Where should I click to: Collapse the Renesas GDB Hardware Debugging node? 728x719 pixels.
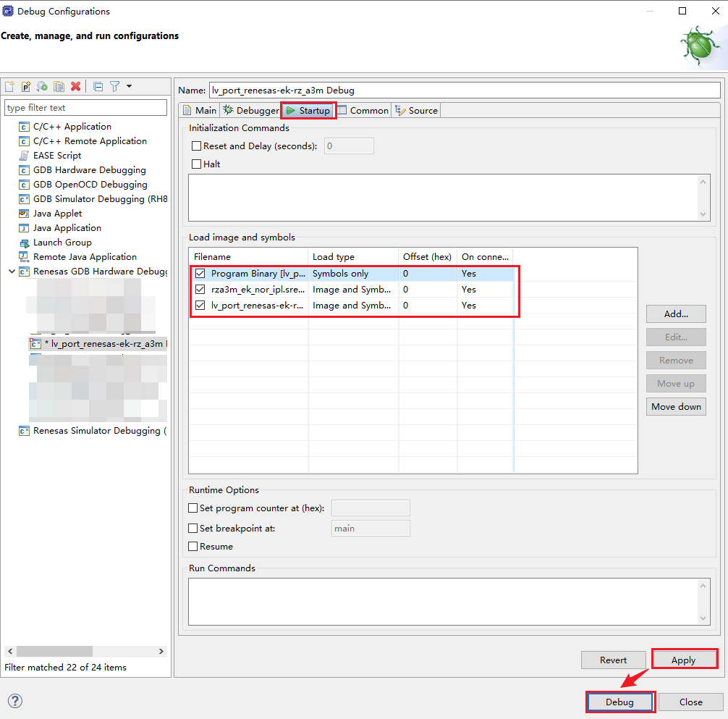point(11,272)
